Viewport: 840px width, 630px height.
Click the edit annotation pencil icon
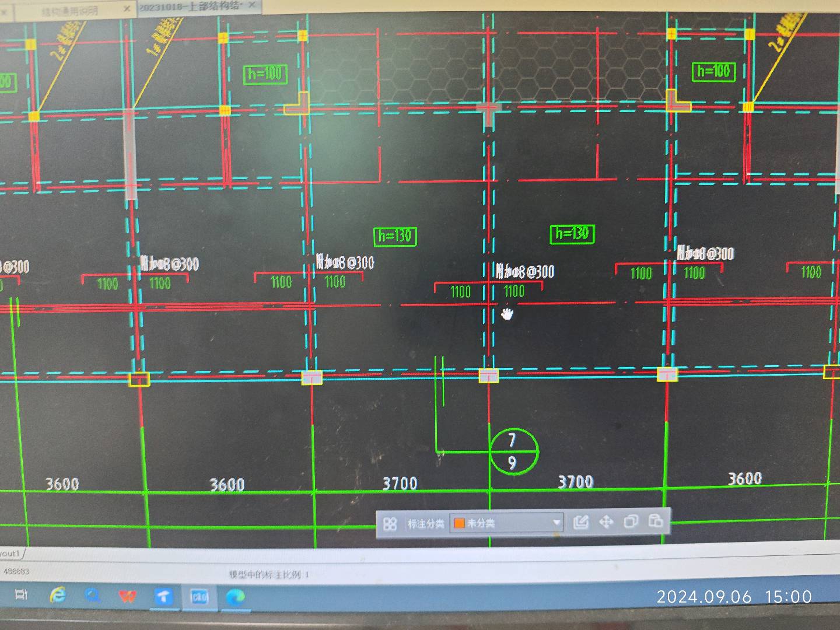coord(581,521)
